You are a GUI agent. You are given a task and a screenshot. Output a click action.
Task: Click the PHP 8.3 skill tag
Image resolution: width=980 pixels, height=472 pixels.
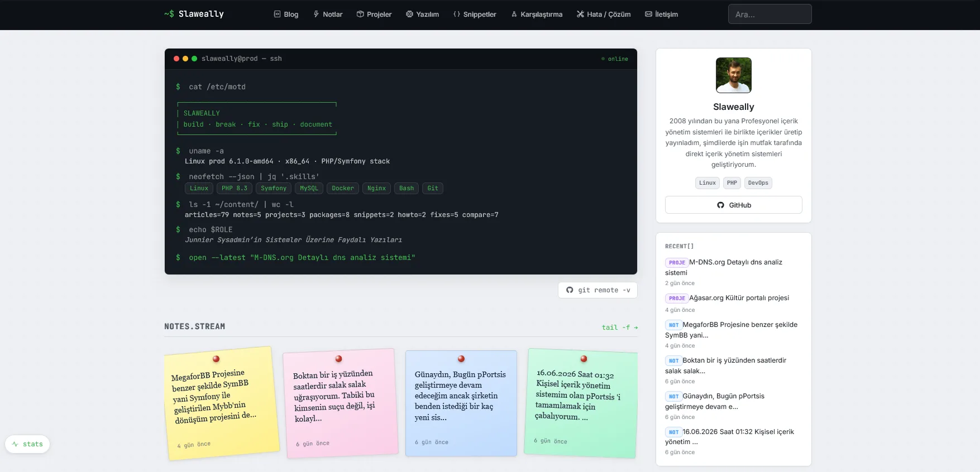(x=235, y=189)
